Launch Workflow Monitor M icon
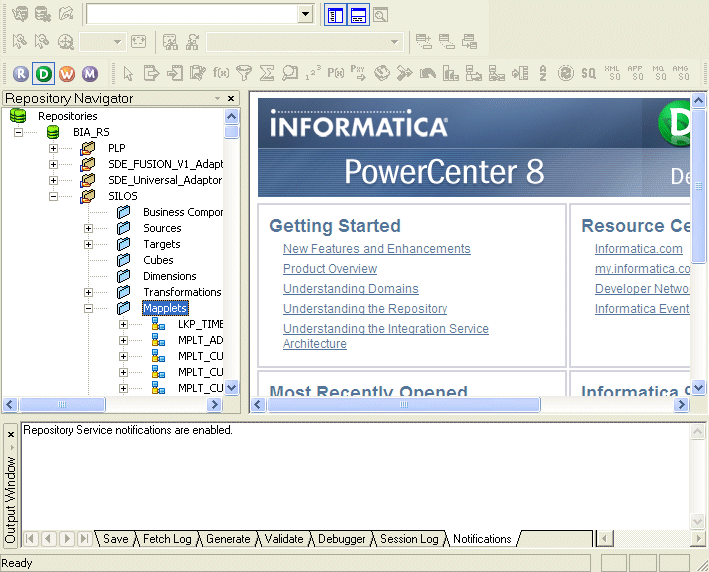 coord(90,73)
